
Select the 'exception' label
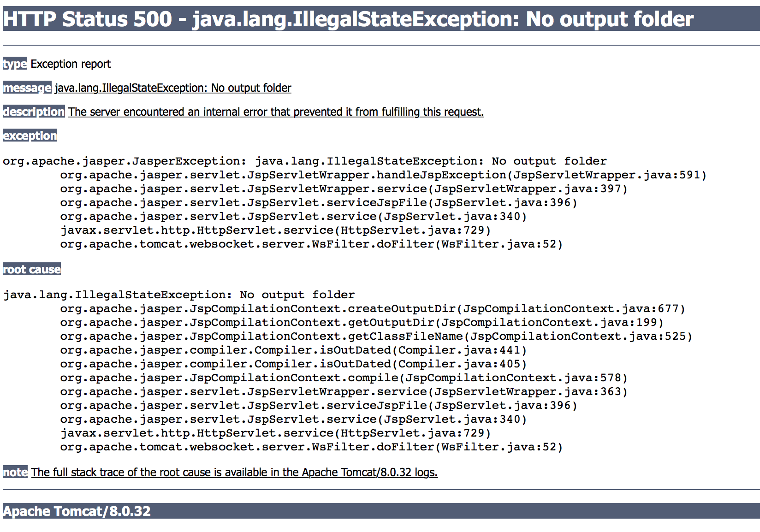click(30, 136)
